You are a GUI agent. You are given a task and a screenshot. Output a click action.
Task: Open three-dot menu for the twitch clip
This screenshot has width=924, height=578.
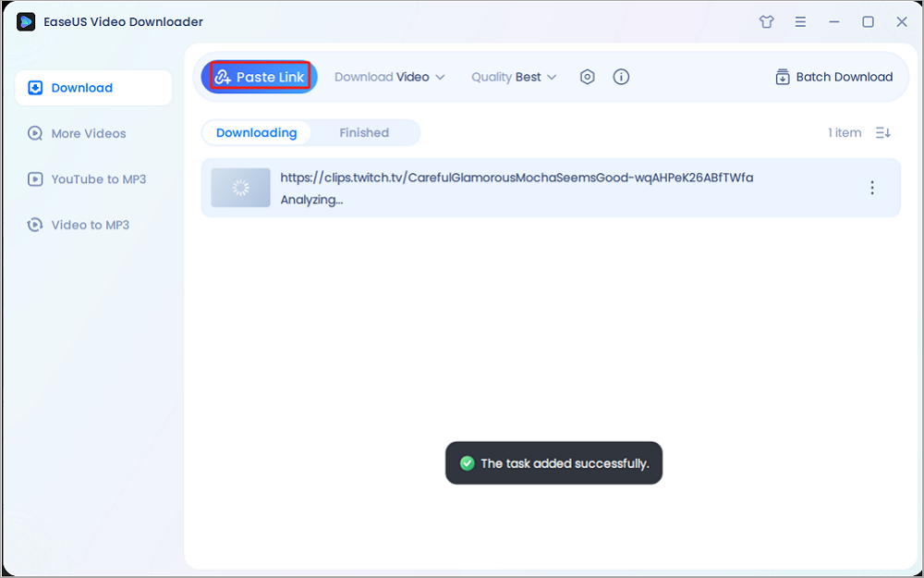click(872, 188)
